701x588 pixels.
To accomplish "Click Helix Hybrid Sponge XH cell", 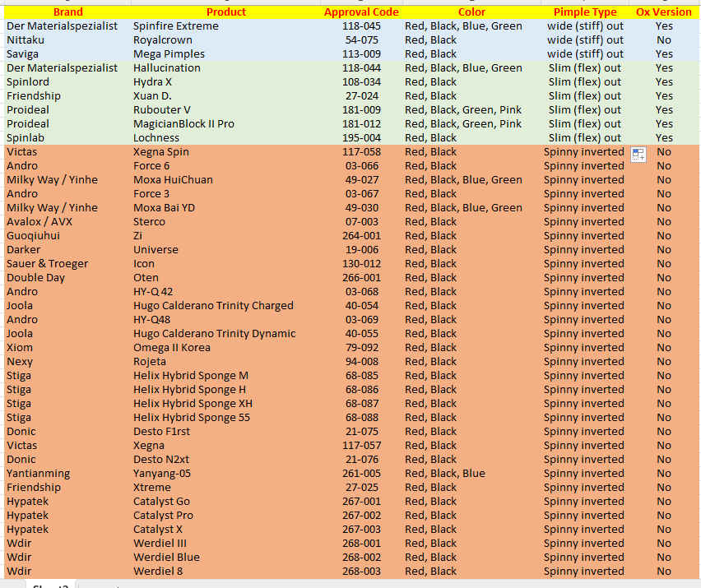I will [x=226, y=404].
